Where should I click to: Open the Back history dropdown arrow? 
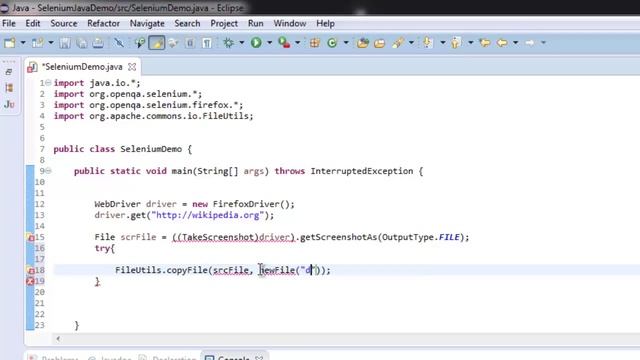click(x=516, y=42)
